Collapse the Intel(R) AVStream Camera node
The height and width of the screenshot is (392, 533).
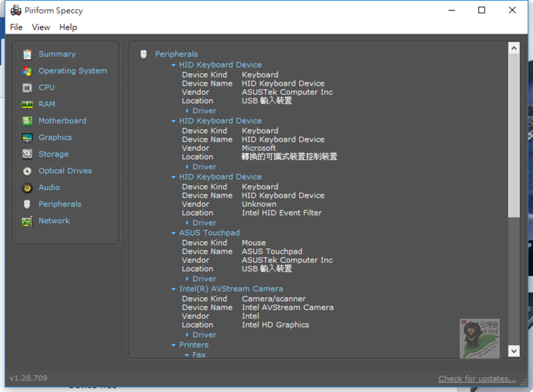[x=173, y=289]
